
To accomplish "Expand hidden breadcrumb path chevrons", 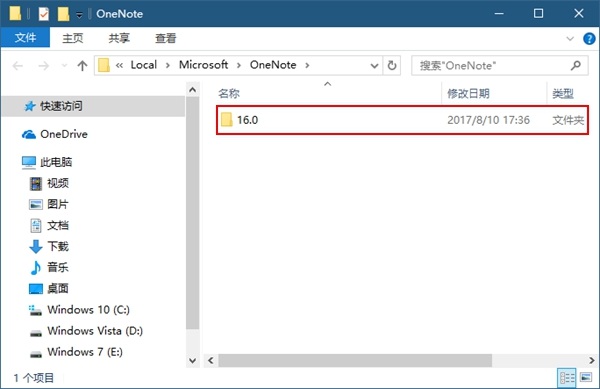I will (119, 65).
